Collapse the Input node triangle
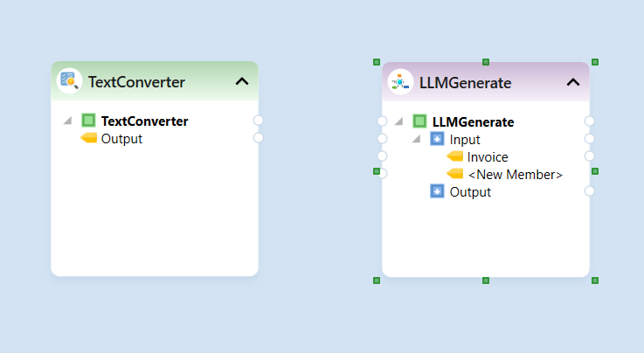Screen dimensions: 644x353 [416, 139]
